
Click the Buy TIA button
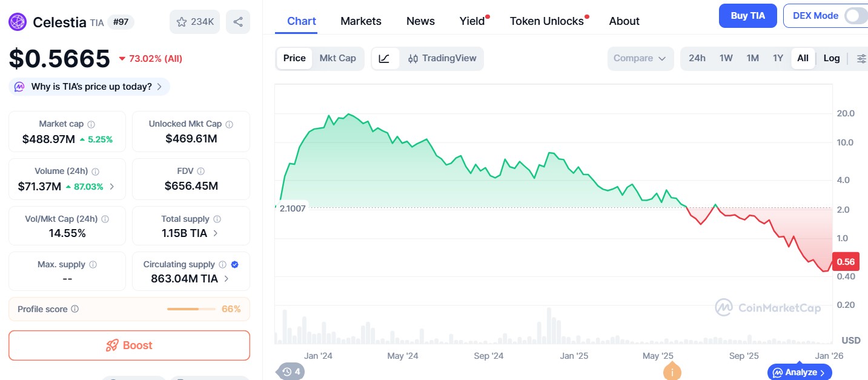point(747,15)
